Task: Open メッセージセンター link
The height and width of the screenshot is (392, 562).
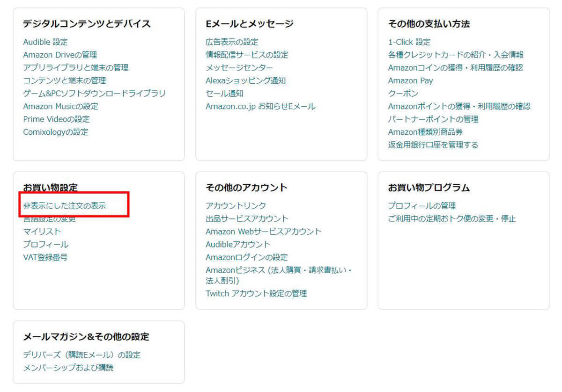Action: click(x=239, y=68)
